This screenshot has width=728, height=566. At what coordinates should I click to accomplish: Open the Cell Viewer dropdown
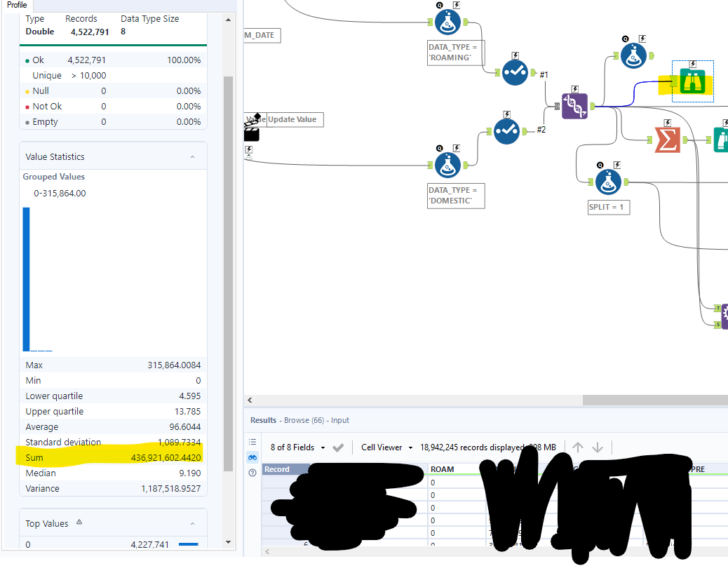click(385, 447)
